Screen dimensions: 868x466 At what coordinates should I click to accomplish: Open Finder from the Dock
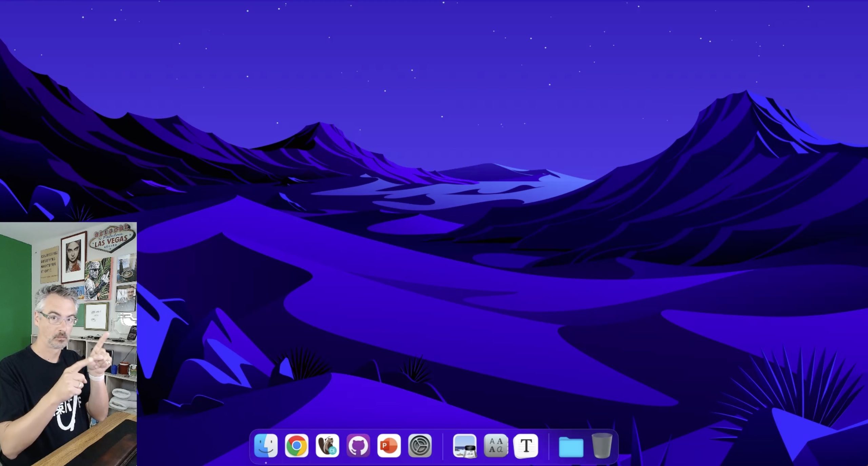point(266,445)
